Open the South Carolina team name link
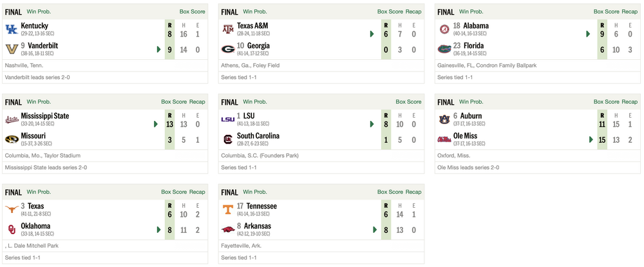Viewport: 644px width, 267px height. click(x=258, y=136)
